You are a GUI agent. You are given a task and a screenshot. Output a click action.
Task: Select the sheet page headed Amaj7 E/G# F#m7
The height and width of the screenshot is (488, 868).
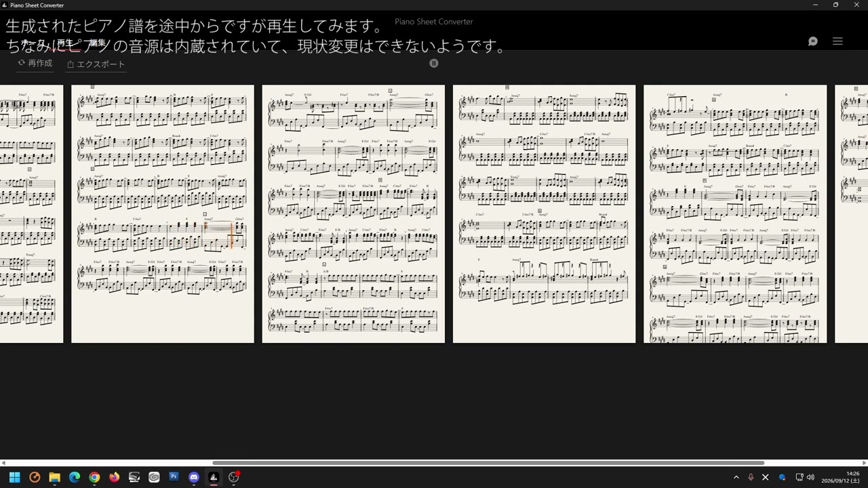[x=353, y=213]
